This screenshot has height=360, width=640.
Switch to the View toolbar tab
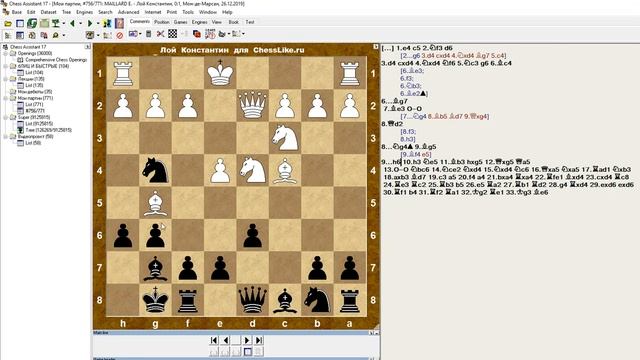pos(217,22)
